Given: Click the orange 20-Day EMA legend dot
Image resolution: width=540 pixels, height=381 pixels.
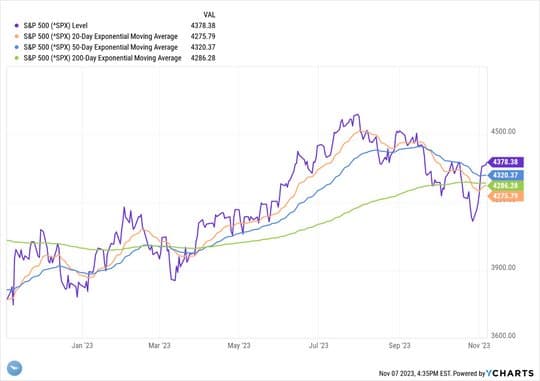Looking at the screenshot, I should 16,36.
